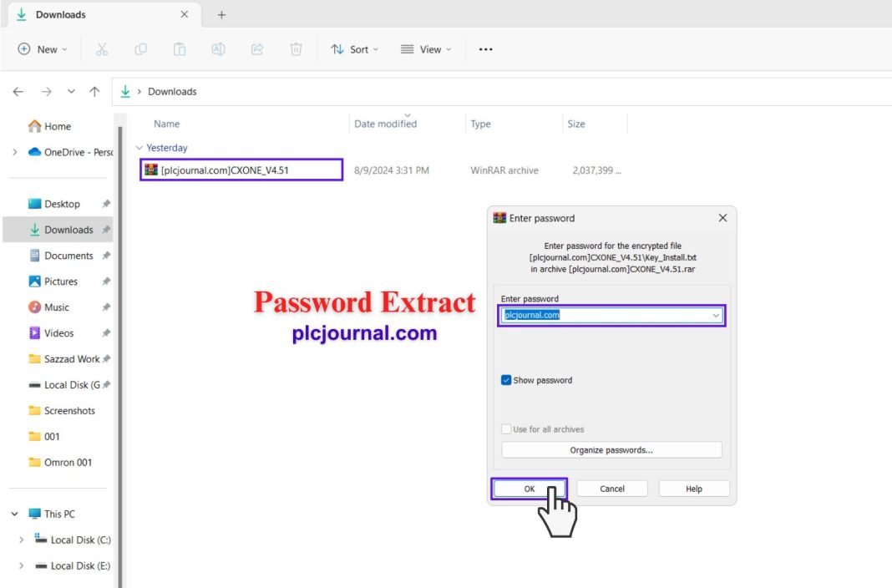Viewport: 892px width, 588px height.
Task: Toggle Use for all archives checkbox
Action: click(x=506, y=429)
